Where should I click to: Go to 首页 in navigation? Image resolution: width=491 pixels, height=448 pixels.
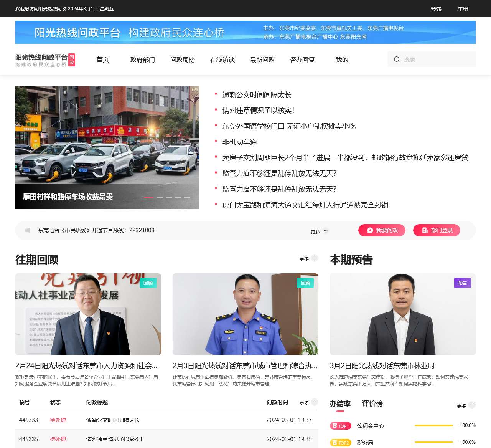coord(103,60)
